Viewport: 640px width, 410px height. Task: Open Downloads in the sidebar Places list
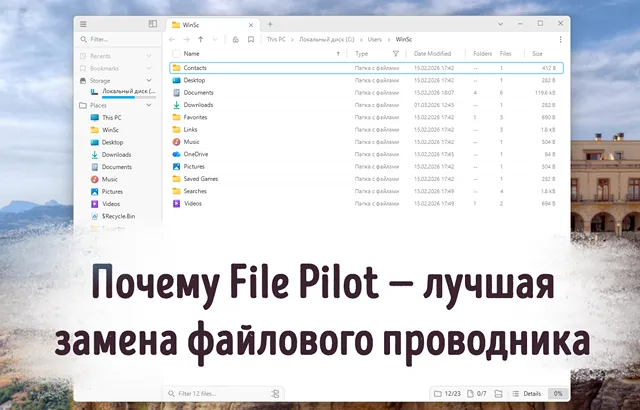click(116, 155)
